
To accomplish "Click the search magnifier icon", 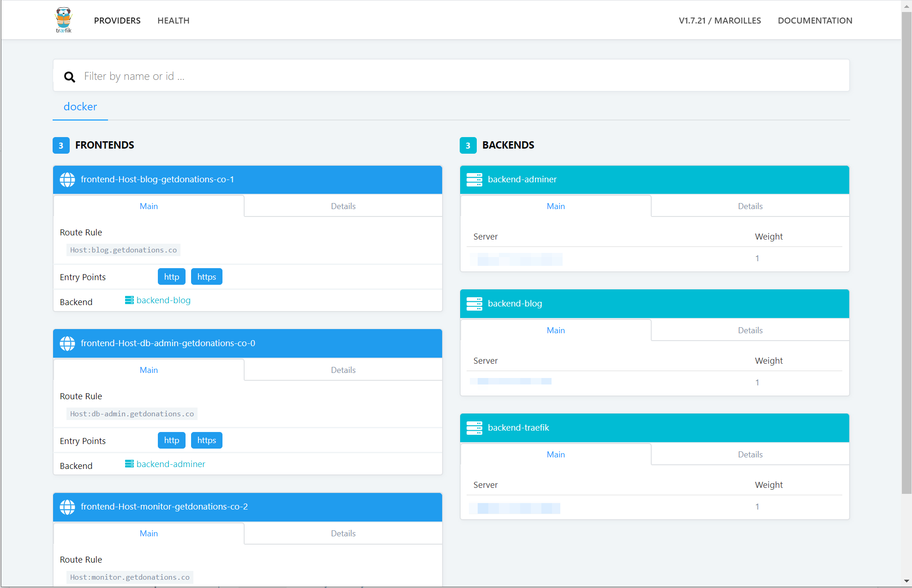I will coord(70,77).
